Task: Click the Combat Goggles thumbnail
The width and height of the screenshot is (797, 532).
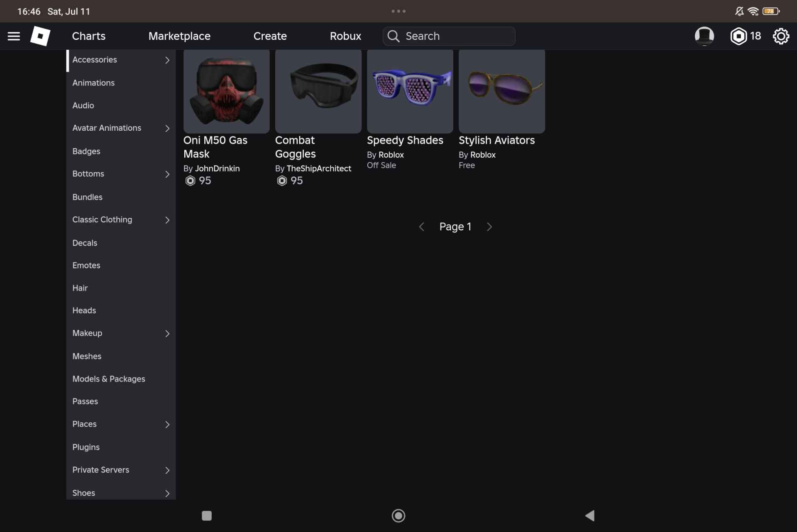Action: (318, 91)
